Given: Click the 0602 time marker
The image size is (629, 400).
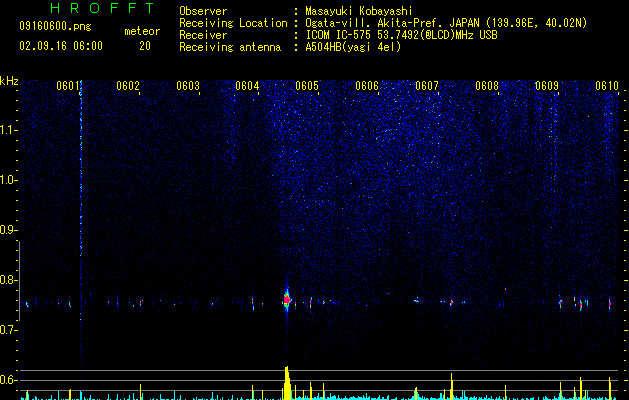Looking at the screenshot, I should [128, 86].
